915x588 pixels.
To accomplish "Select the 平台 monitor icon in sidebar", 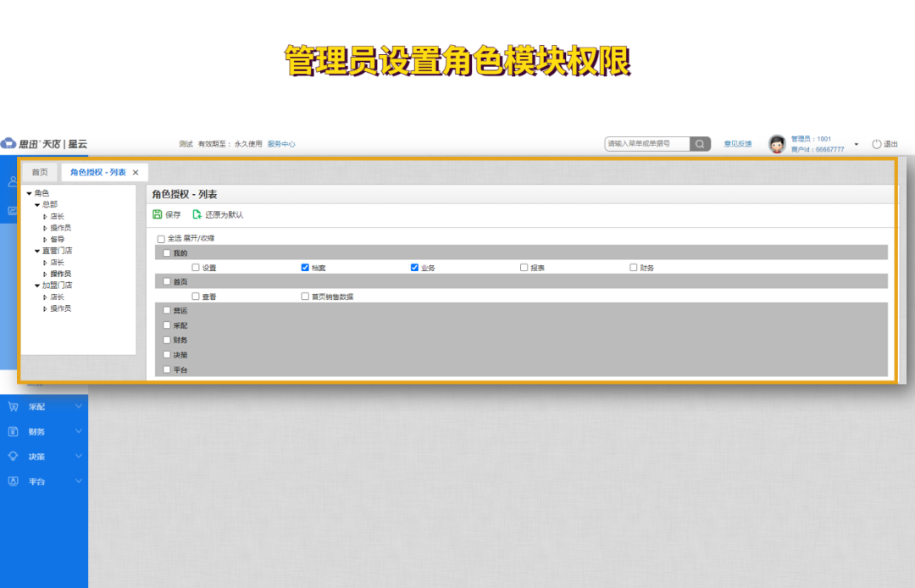I will tap(15, 480).
